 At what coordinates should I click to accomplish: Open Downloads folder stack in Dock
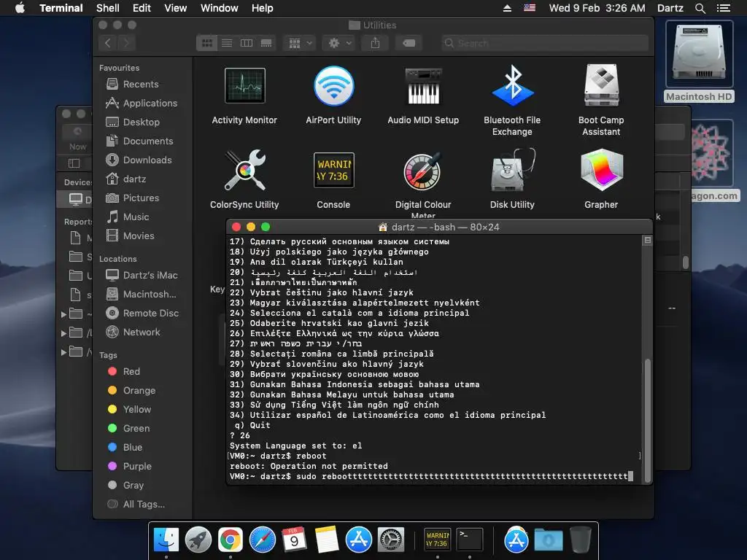click(549, 540)
